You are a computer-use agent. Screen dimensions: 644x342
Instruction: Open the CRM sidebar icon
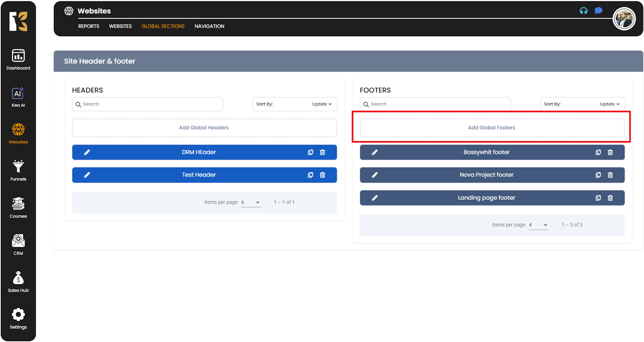point(18,245)
